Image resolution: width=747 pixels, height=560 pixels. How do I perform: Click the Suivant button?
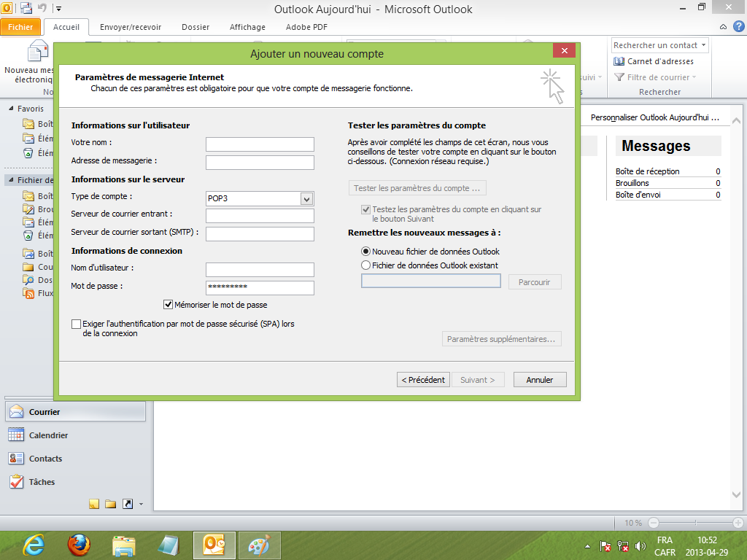pyautogui.click(x=478, y=379)
